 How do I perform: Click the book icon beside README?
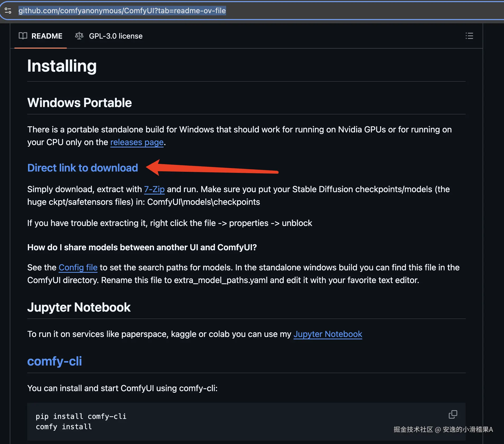click(x=23, y=36)
